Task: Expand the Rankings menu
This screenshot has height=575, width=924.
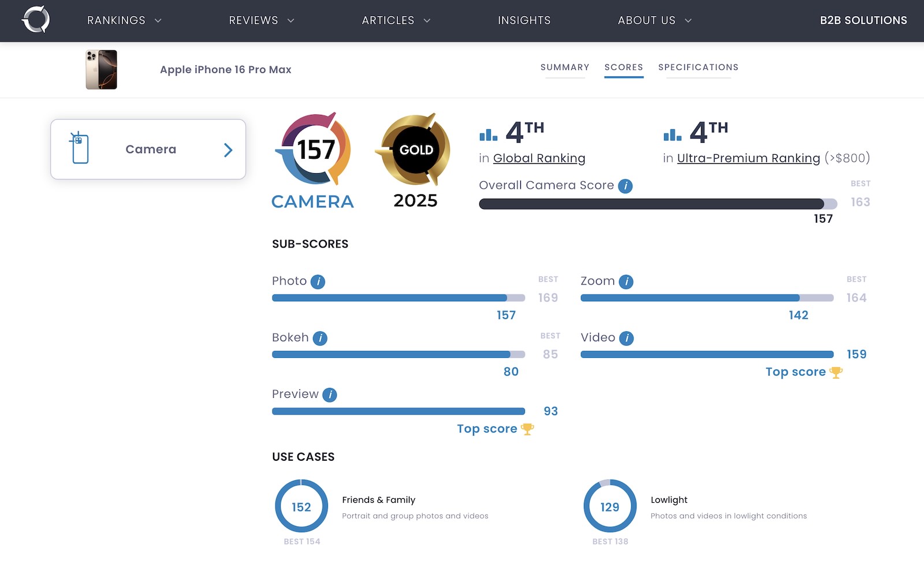Action: pos(124,20)
